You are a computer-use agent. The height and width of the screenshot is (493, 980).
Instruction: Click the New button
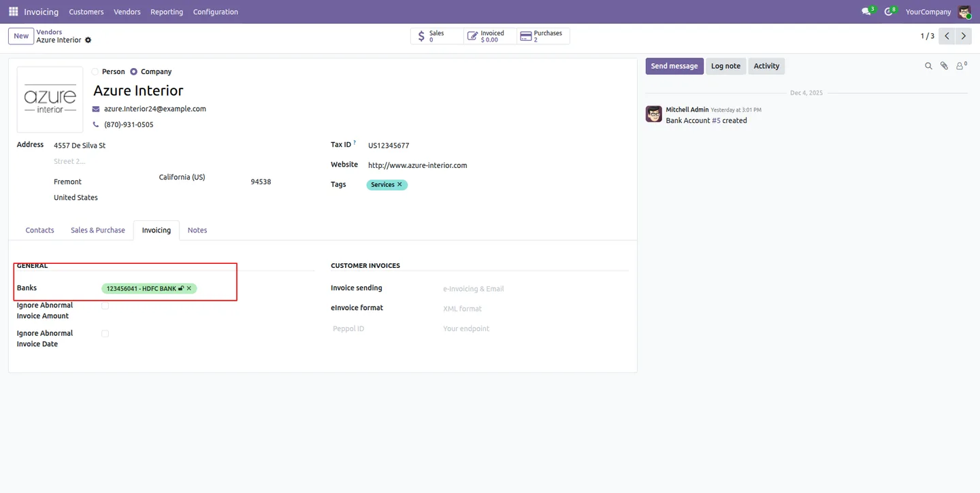[21, 36]
